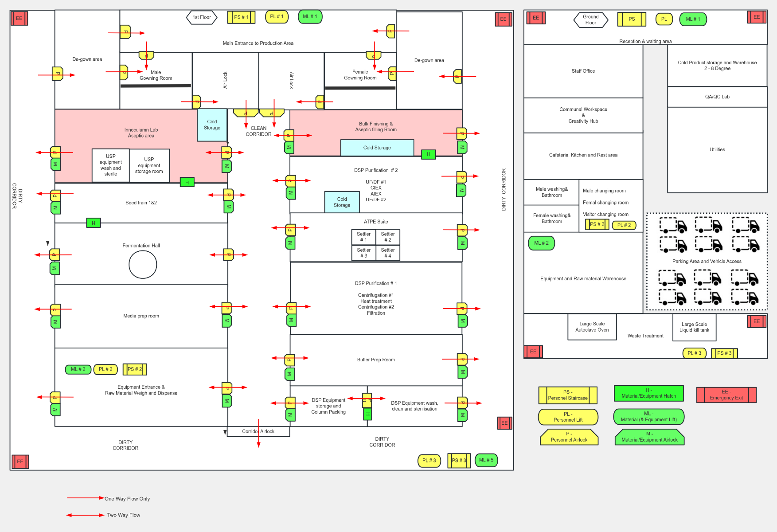Expand the 1st Floor hexagon label
The height and width of the screenshot is (532, 777).
click(201, 17)
